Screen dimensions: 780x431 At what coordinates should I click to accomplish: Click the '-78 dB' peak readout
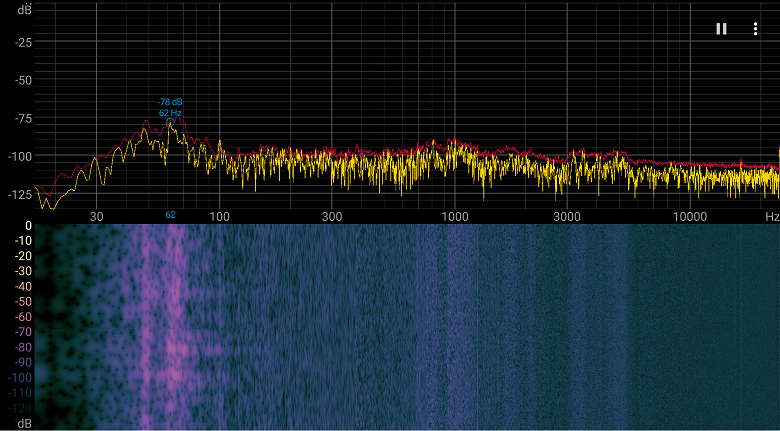pos(170,102)
